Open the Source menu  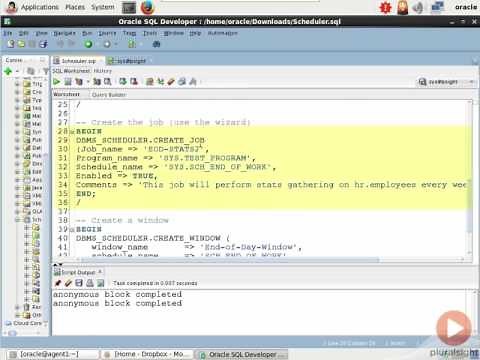click(x=107, y=33)
